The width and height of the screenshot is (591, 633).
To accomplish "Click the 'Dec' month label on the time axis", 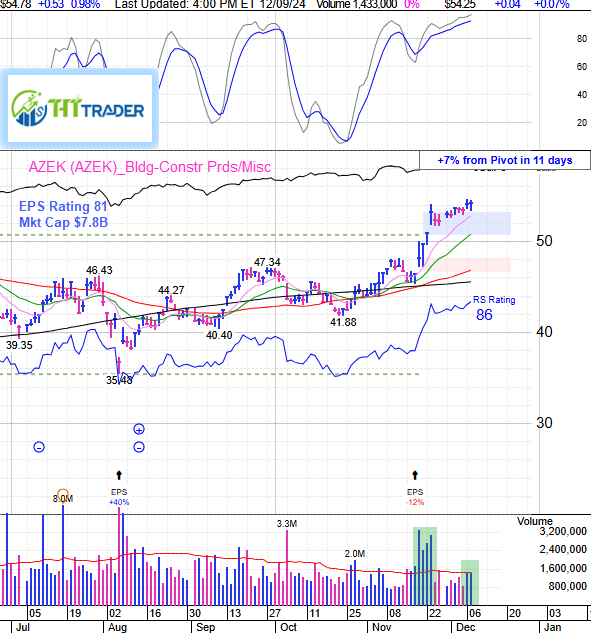I will [465, 627].
